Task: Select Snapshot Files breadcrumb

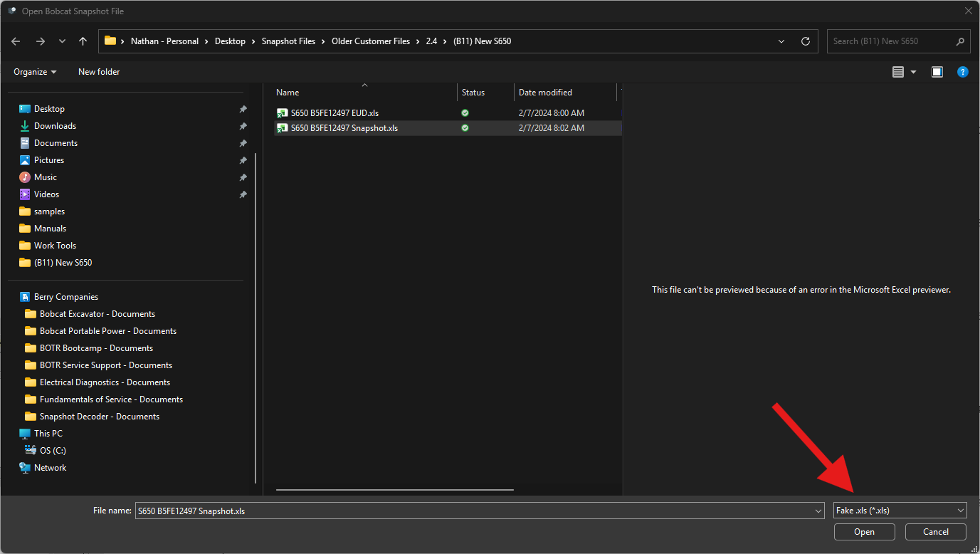Action: 288,41
